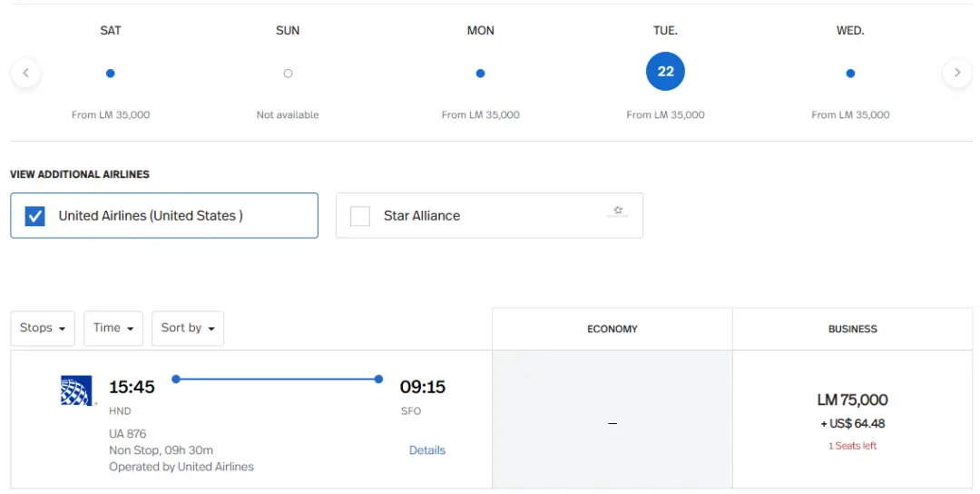This screenshot has height=494, width=980.
Task: Click departure time 15:45
Action: (132, 387)
